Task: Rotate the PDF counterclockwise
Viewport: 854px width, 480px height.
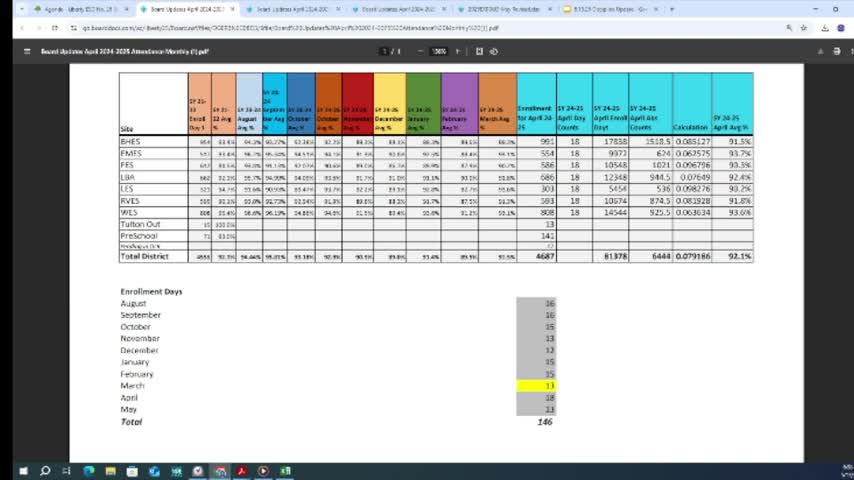Action: point(494,51)
